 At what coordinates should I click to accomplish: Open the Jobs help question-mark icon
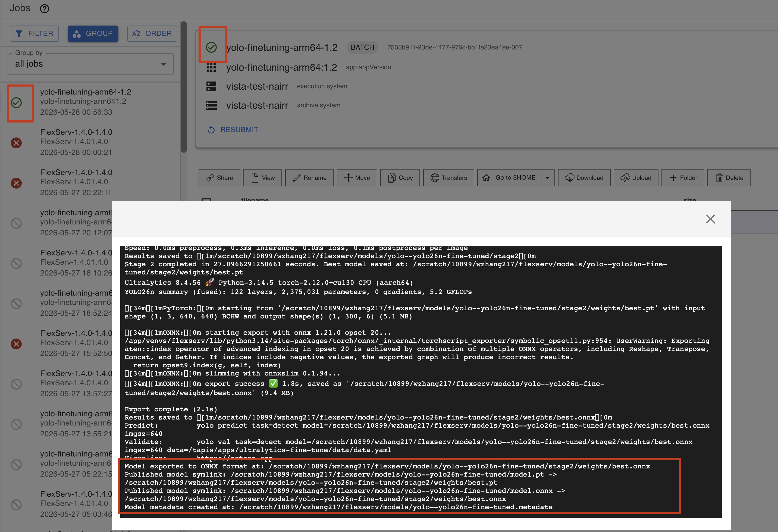[45, 8]
